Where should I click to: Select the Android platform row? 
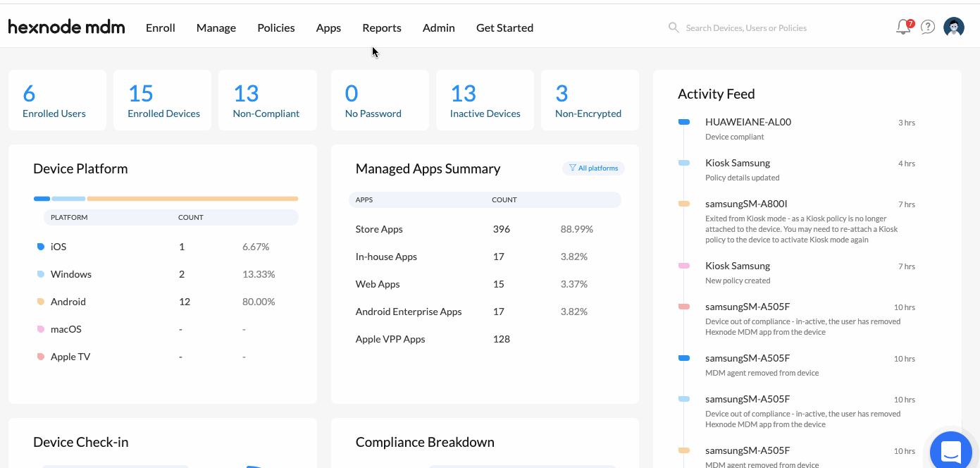point(168,302)
